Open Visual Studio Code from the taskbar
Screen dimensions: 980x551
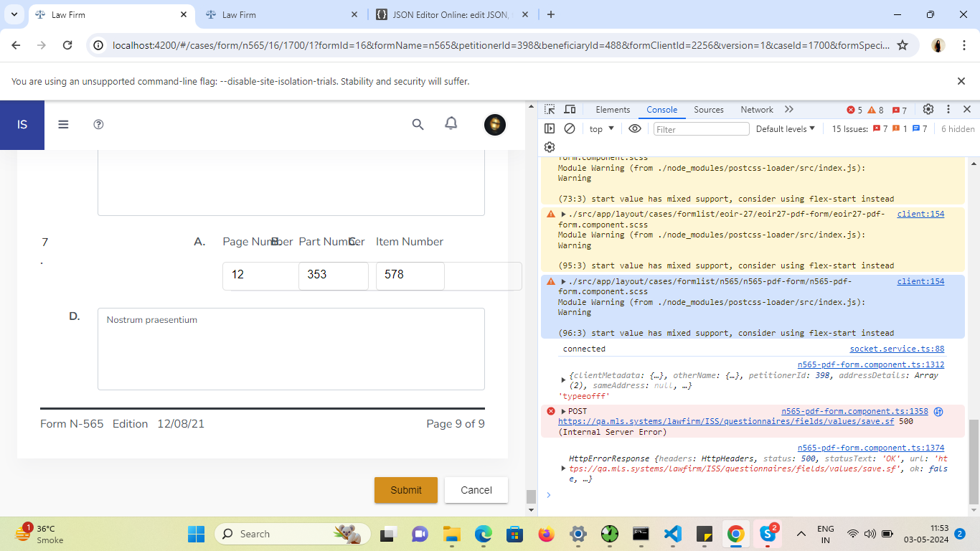pyautogui.click(x=672, y=534)
